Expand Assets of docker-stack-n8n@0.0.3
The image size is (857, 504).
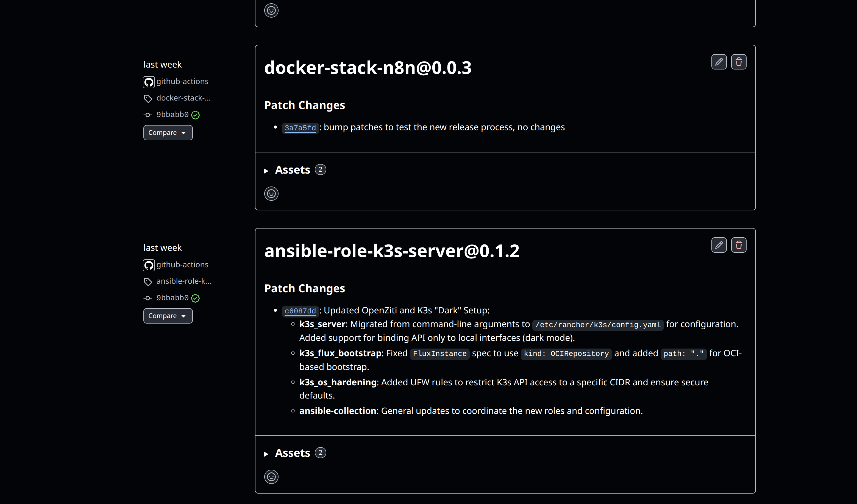point(287,170)
